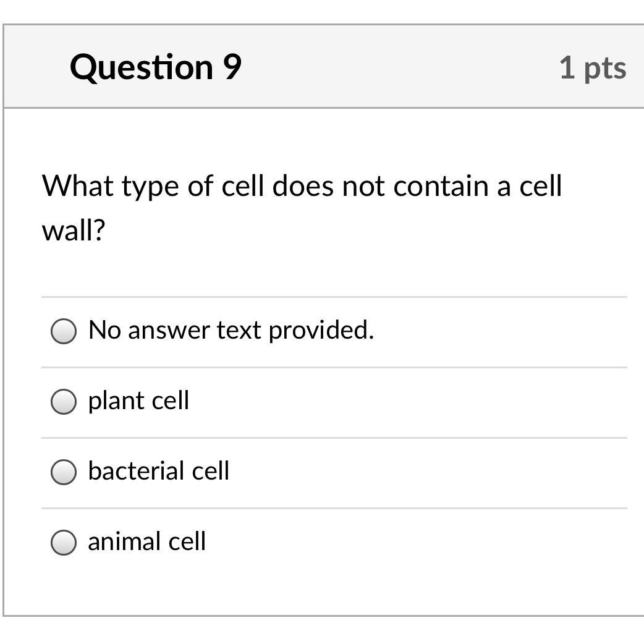This screenshot has height=644, width=644.
Task: Select the "bacterial cell" radio button
Action: point(64,472)
